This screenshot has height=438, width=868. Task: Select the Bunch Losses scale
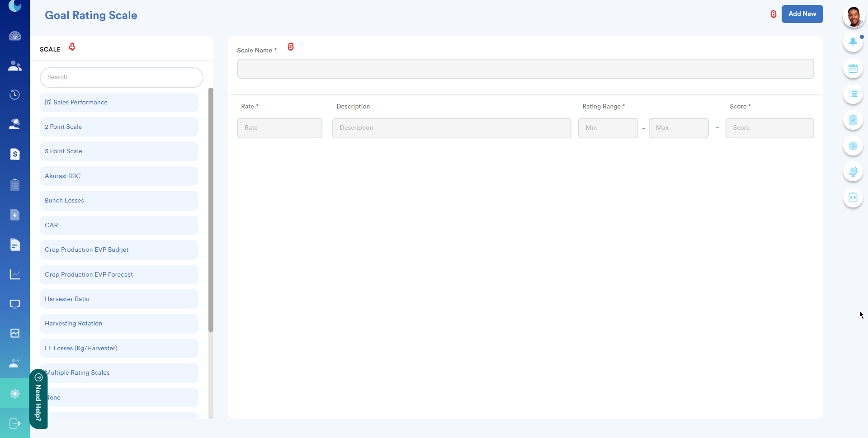119,201
